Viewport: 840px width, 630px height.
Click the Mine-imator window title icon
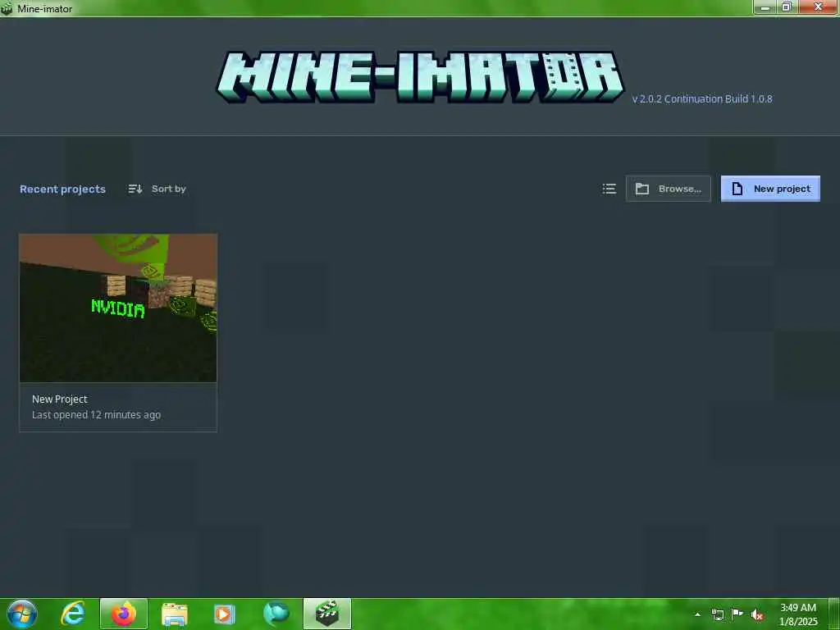7,8
